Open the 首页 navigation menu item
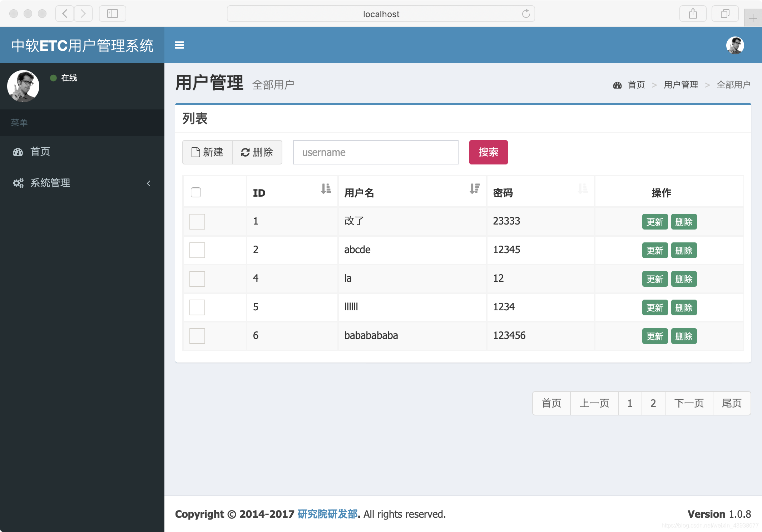The width and height of the screenshot is (762, 532). [x=41, y=151]
